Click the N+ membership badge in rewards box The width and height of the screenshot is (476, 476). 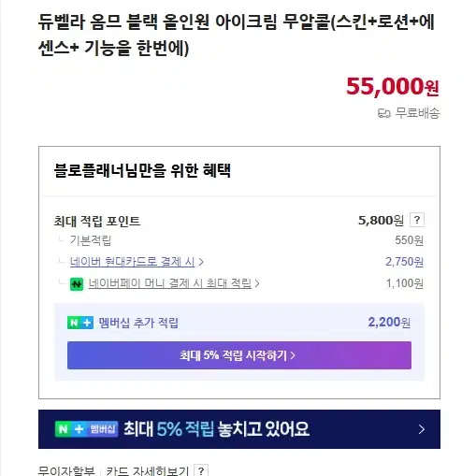coord(80,323)
